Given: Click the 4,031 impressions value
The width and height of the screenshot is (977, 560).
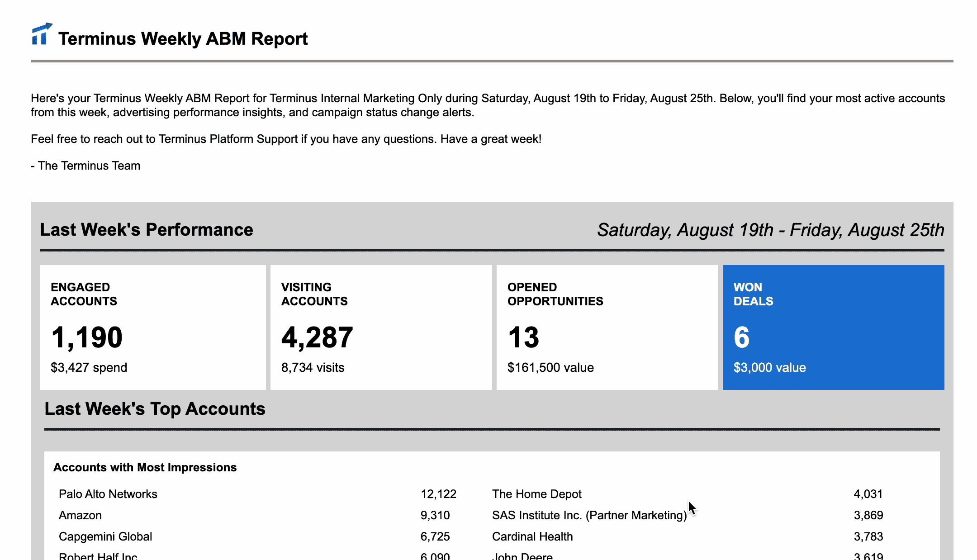Looking at the screenshot, I should coord(868,494).
